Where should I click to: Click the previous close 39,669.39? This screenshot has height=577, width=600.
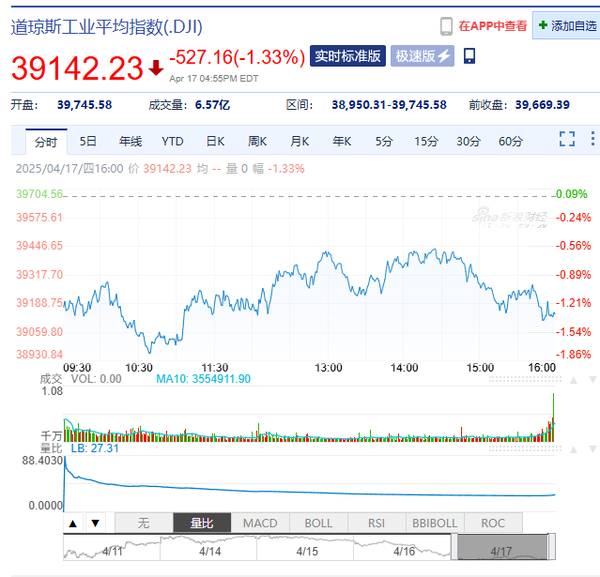click(x=542, y=105)
